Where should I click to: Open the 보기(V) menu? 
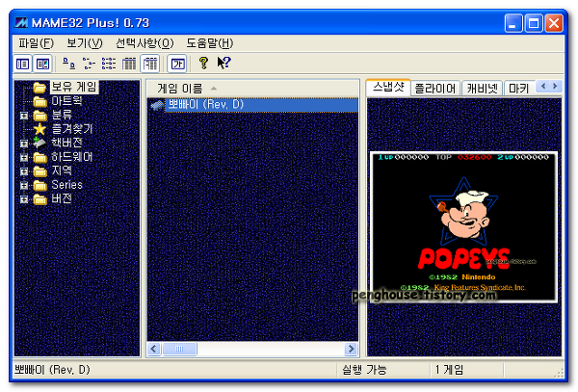[84, 43]
